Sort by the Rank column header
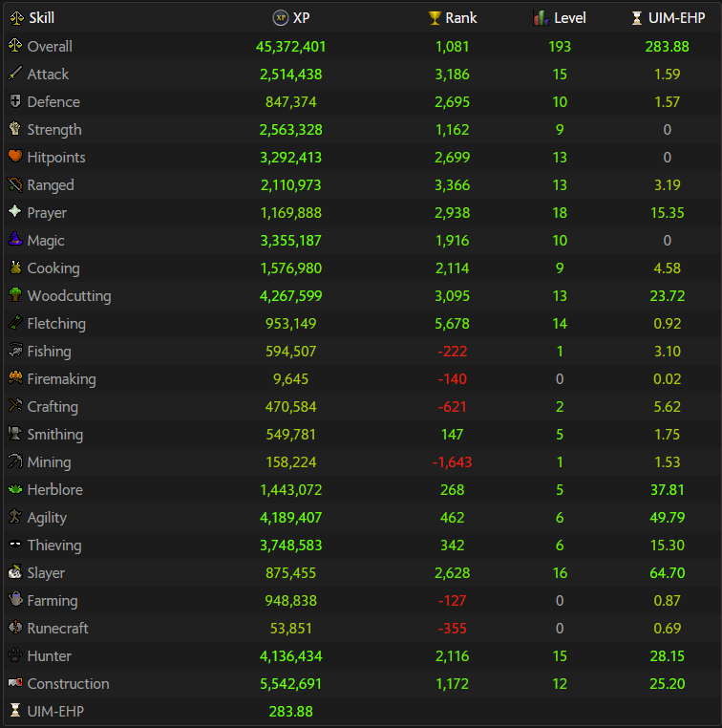The width and height of the screenshot is (722, 728). [x=460, y=17]
